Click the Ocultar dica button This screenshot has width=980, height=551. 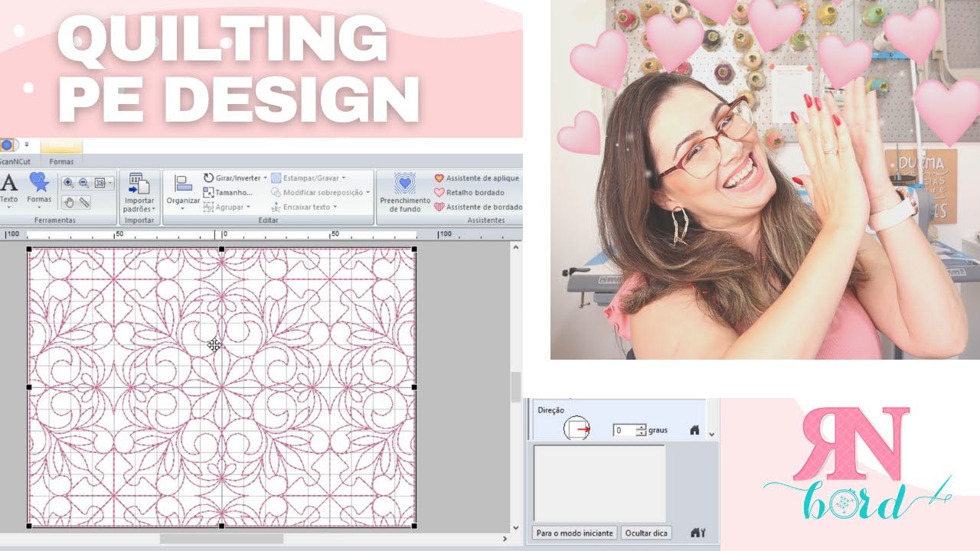pyautogui.click(x=646, y=533)
